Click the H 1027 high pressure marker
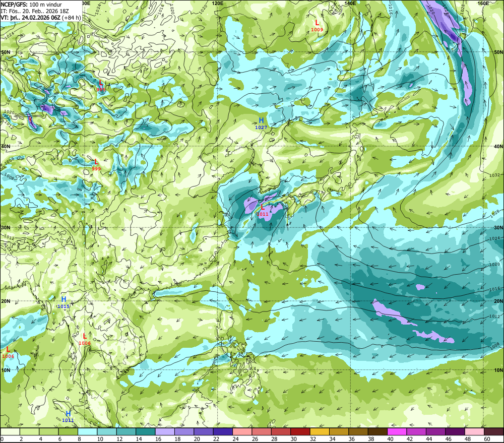This screenshot has height=443, width=504. tap(261, 123)
